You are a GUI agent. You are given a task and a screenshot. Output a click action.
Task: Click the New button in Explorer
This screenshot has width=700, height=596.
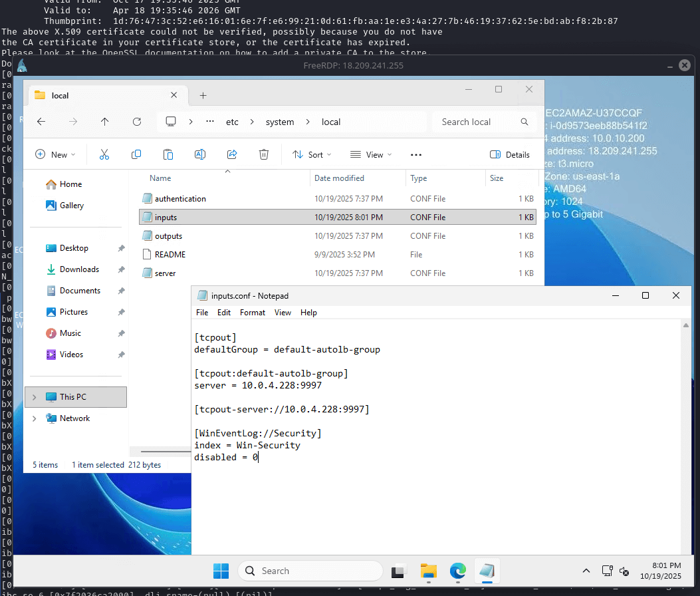coord(55,154)
